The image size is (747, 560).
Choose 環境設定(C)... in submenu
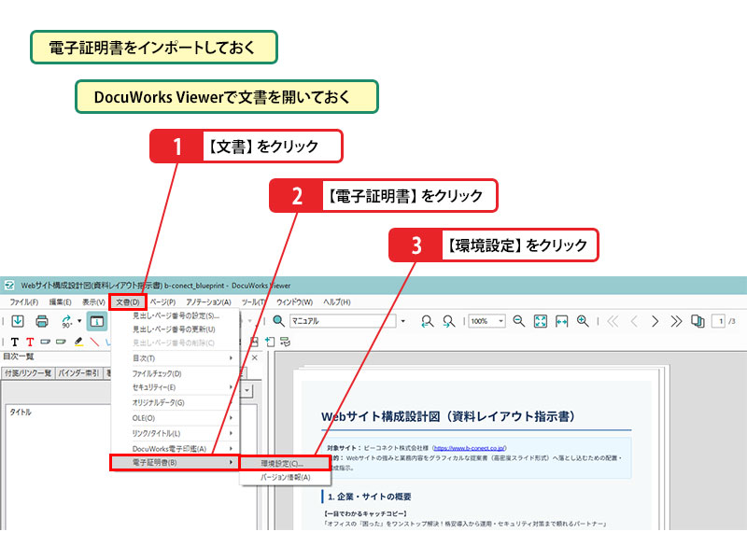285,463
